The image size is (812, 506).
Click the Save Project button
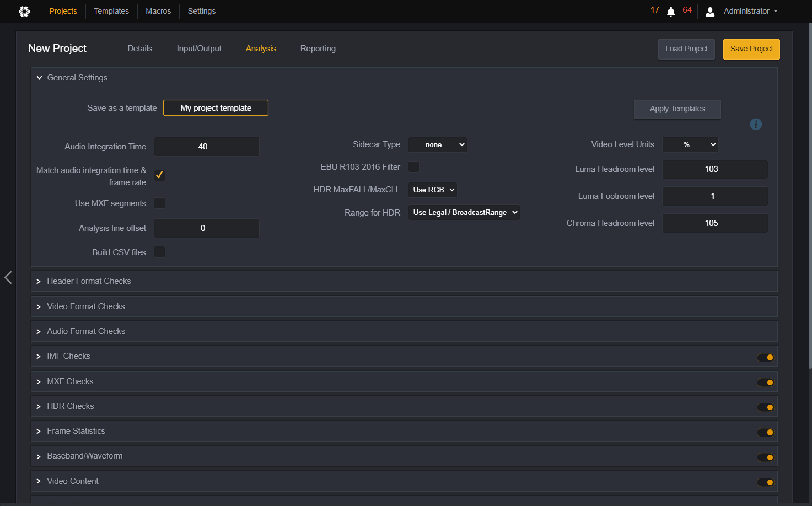point(751,49)
